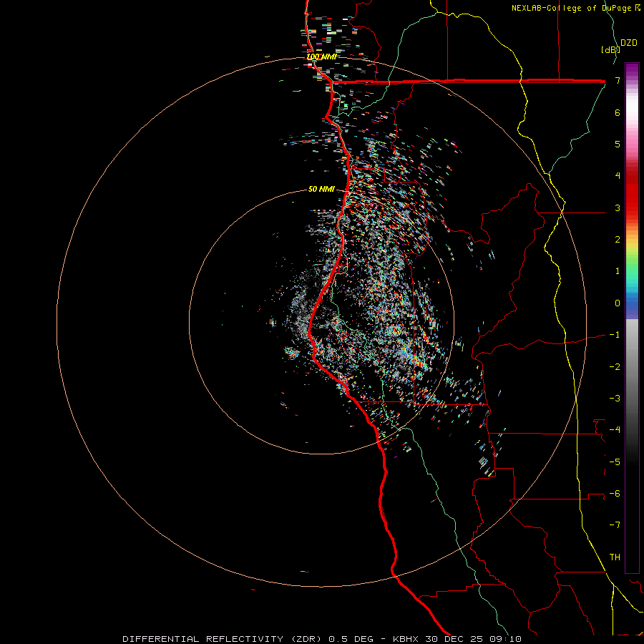Click the 50 NMI range ring label
Viewport: 644px width, 644px height.
point(321,189)
